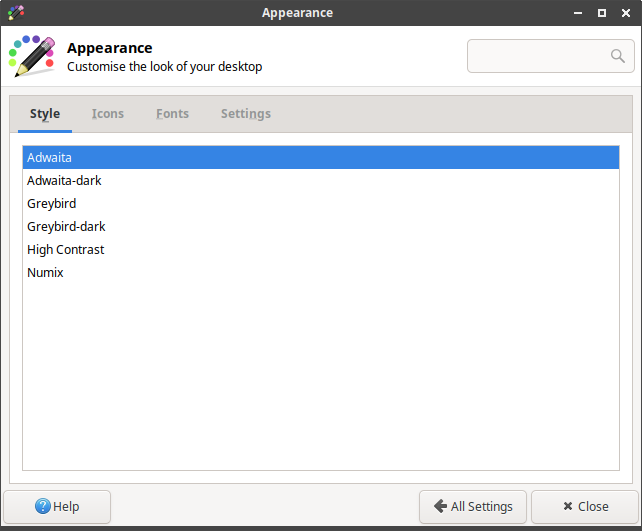
Task: Switch to the Style tab
Action: pos(45,114)
